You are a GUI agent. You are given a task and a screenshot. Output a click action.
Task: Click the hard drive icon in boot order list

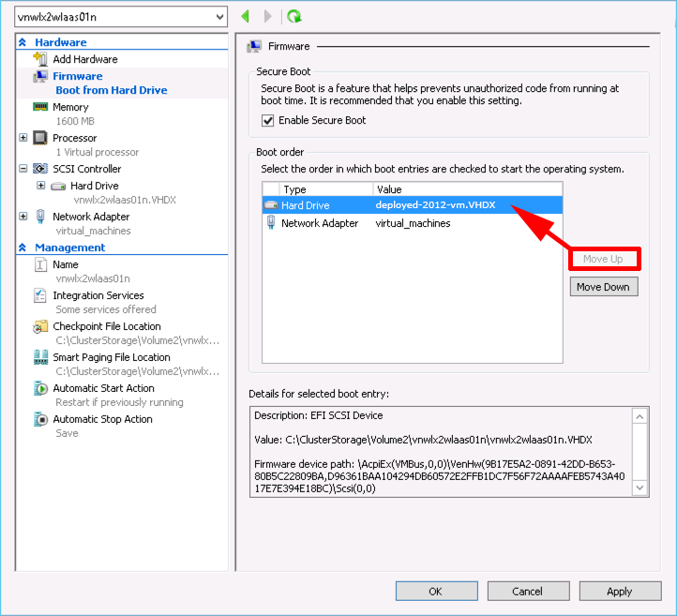click(271, 205)
